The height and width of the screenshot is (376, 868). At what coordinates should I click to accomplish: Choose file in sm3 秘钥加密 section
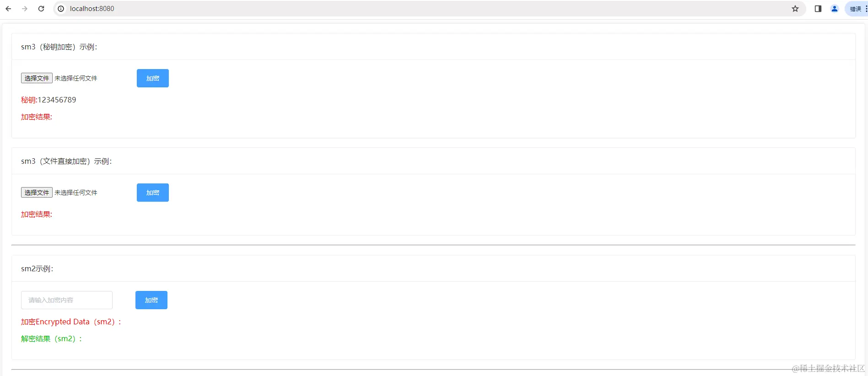coord(37,78)
